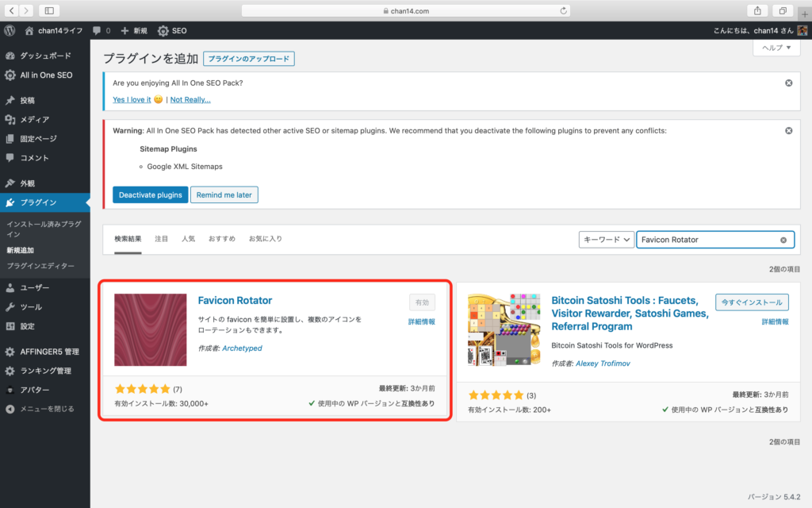Click the ユーザー user icon
The image size is (812, 508).
(10, 287)
